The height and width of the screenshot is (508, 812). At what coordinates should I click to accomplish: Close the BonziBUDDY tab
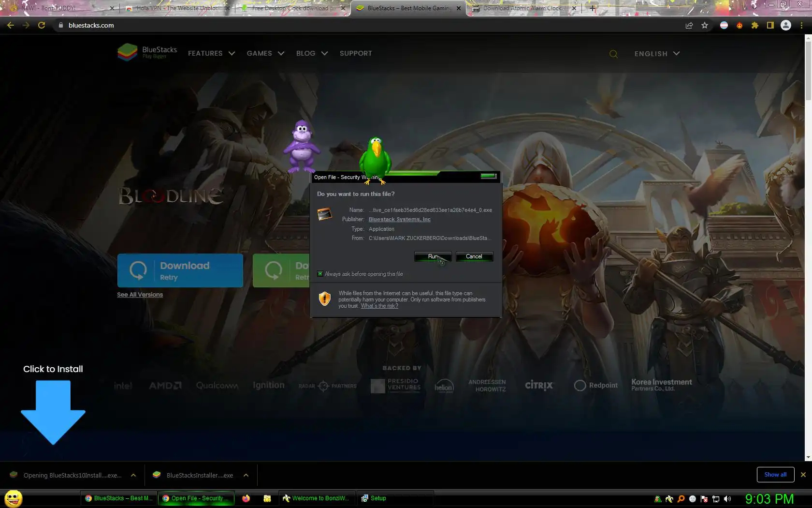pyautogui.click(x=112, y=8)
